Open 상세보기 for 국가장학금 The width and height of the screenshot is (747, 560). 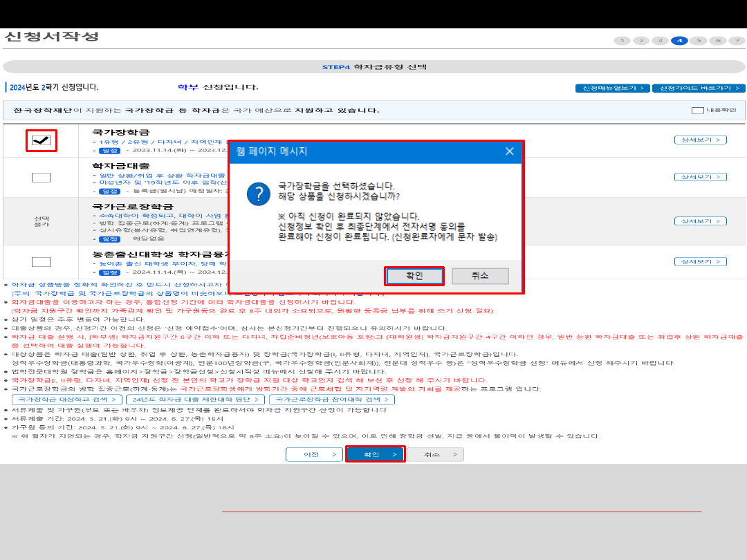click(700, 140)
